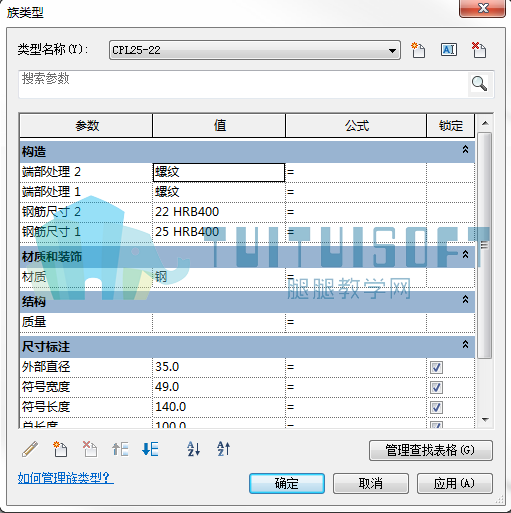Collapse the 结构 parameter group
This screenshot has height=513, width=511.
(x=465, y=300)
